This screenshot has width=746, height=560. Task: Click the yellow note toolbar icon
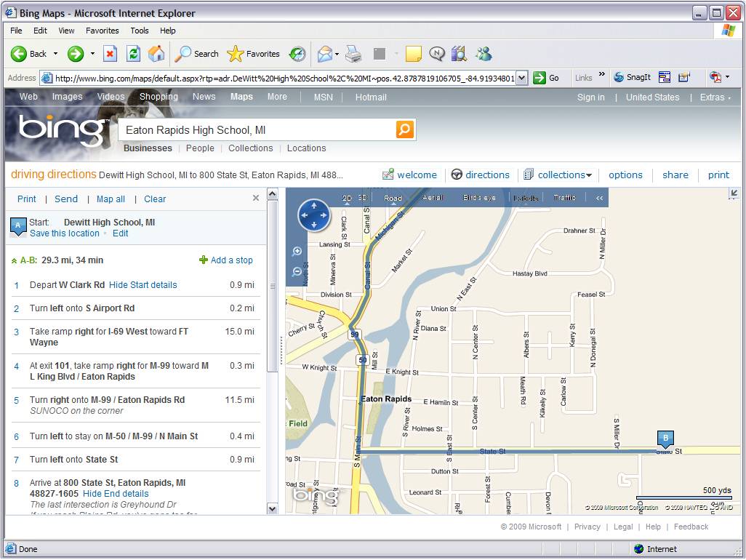(x=413, y=54)
